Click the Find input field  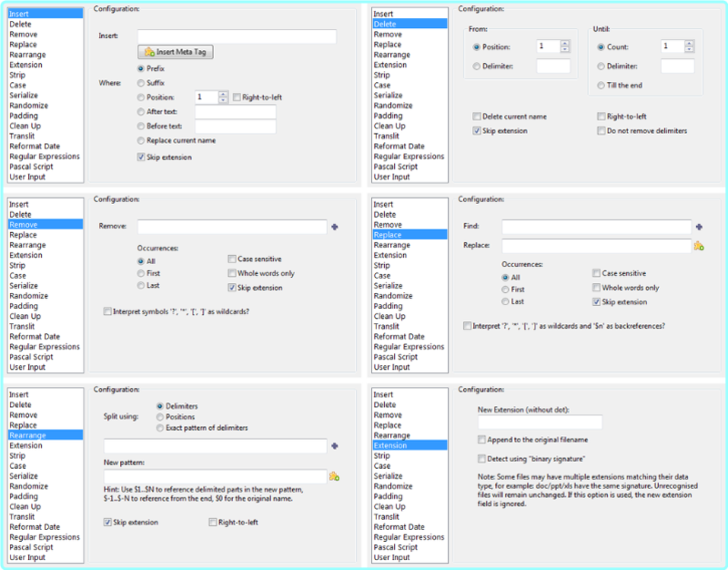[x=597, y=227]
